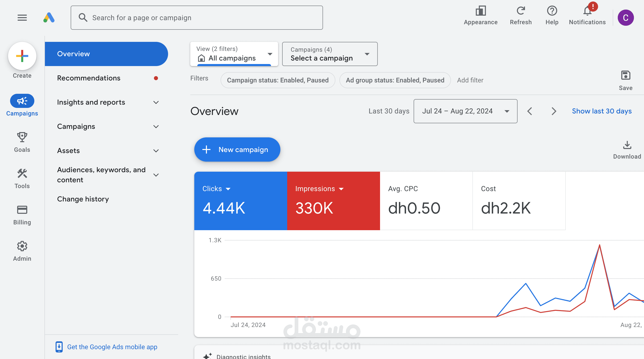Click the 'Overview' page heading
The width and height of the screenshot is (644, 359).
(x=214, y=111)
